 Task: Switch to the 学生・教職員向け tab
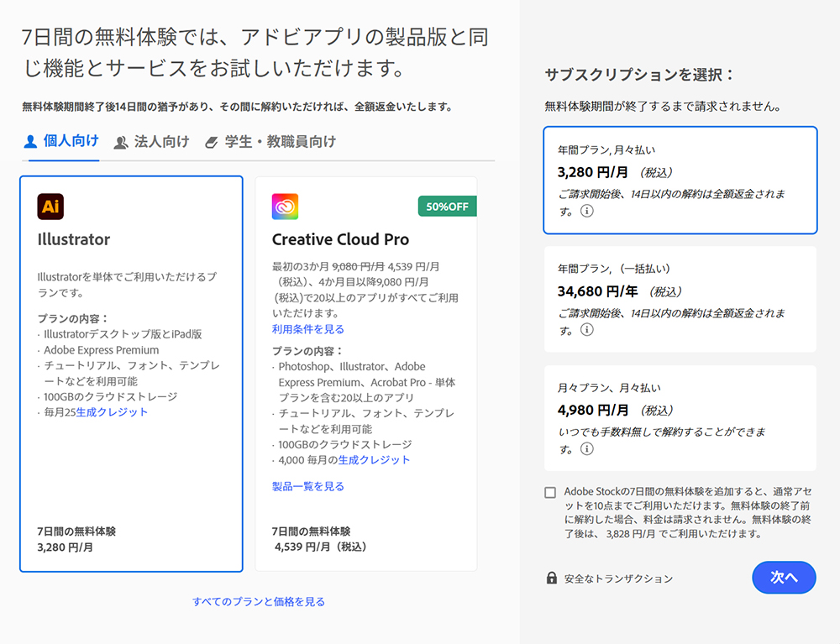pos(277,141)
